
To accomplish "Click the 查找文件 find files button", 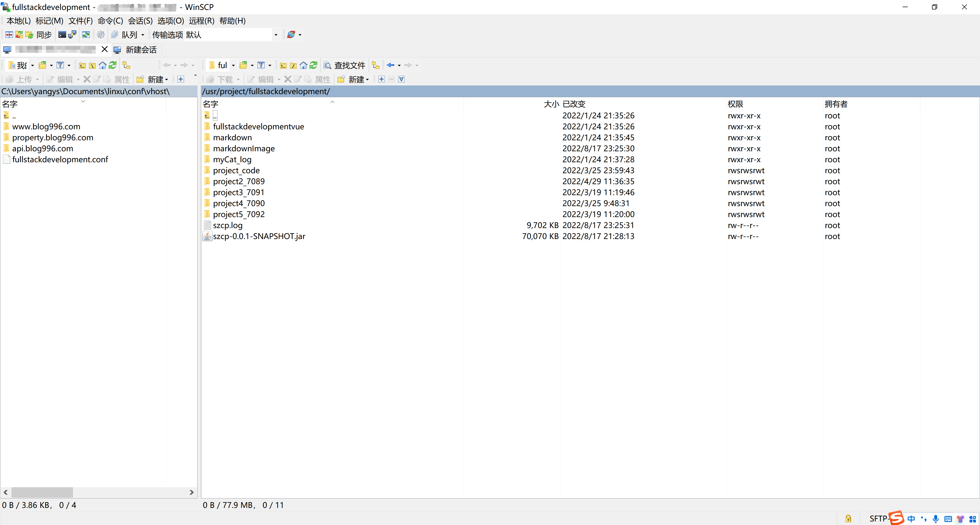I will 344,65.
